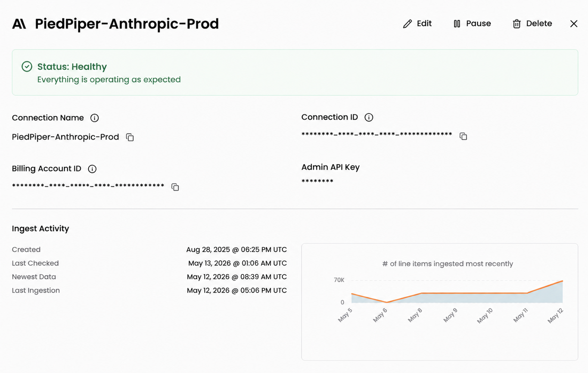Image resolution: width=588 pixels, height=373 pixels.
Task: Click the 'Status: Healthy' heading
Action: (72, 66)
